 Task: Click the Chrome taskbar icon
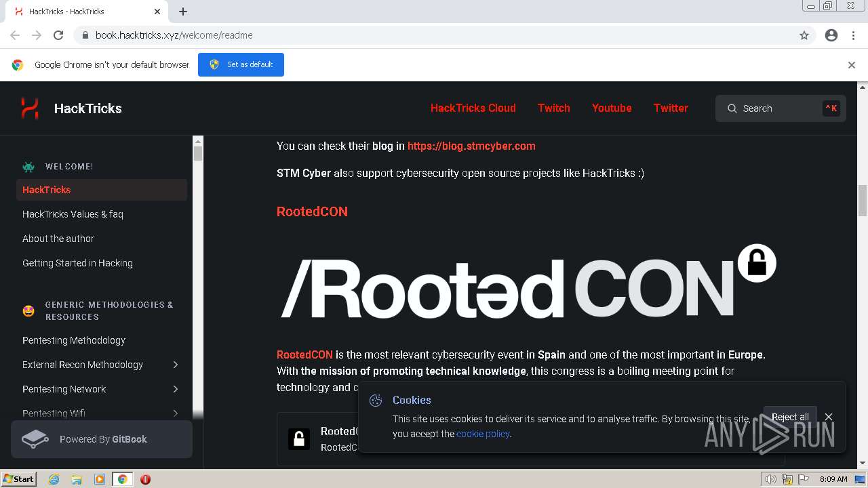pos(123,479)
